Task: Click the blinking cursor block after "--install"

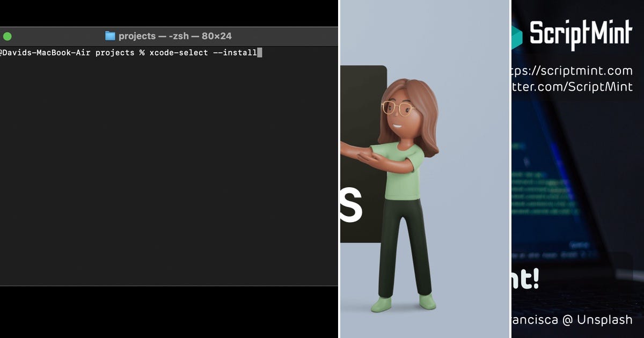Action: click(260, 53)
